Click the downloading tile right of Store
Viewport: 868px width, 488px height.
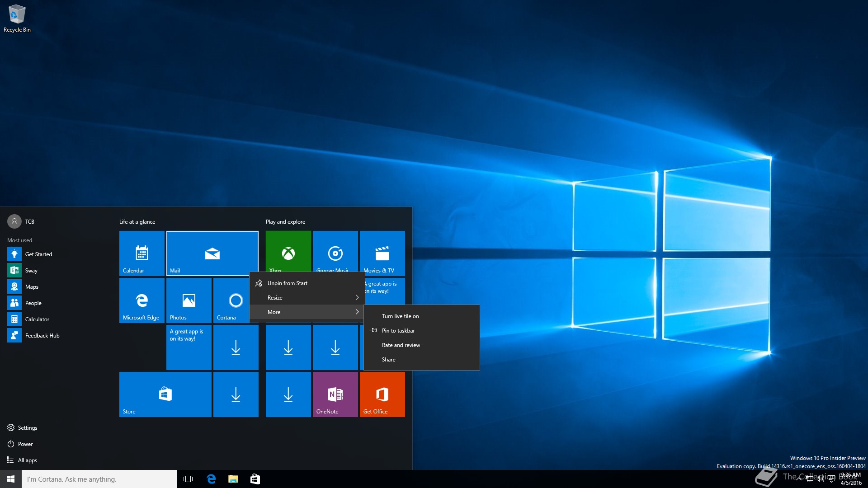(236, 394)
